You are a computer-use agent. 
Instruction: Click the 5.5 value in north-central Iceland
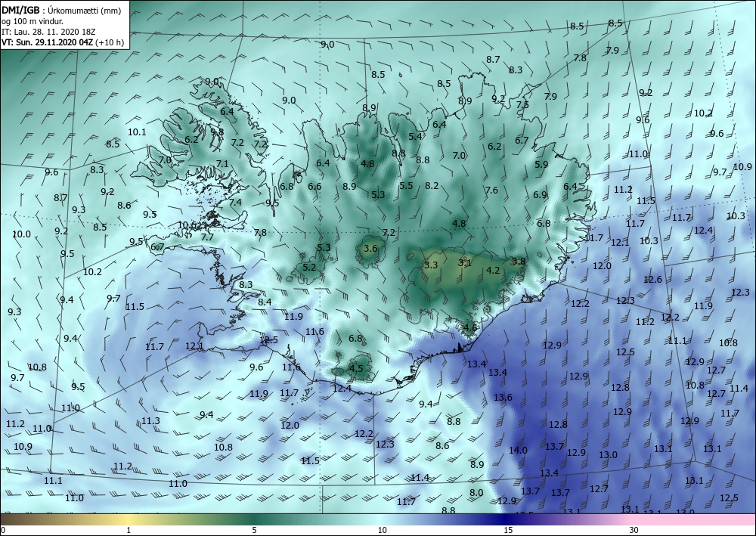406,185
